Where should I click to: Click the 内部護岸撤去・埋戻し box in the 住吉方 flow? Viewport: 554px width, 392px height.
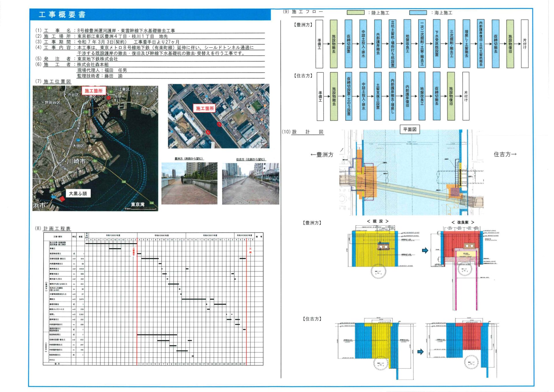393,96
